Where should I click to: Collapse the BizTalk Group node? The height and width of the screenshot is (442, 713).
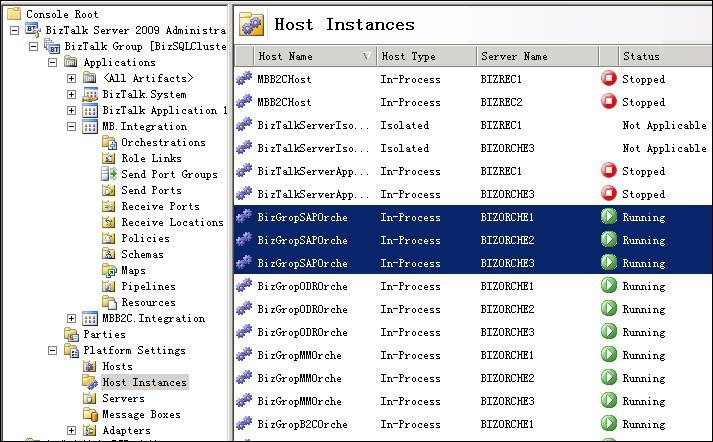pyautogui.click(x=33, y=46)
